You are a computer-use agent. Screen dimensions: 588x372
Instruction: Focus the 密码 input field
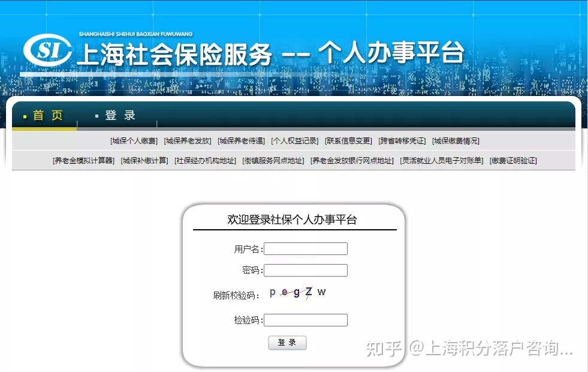tap(306, 270)
